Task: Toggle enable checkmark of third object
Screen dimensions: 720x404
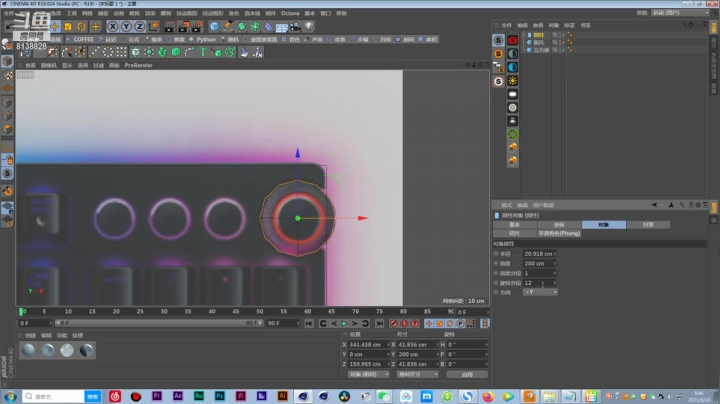Action: pos(562,48)
